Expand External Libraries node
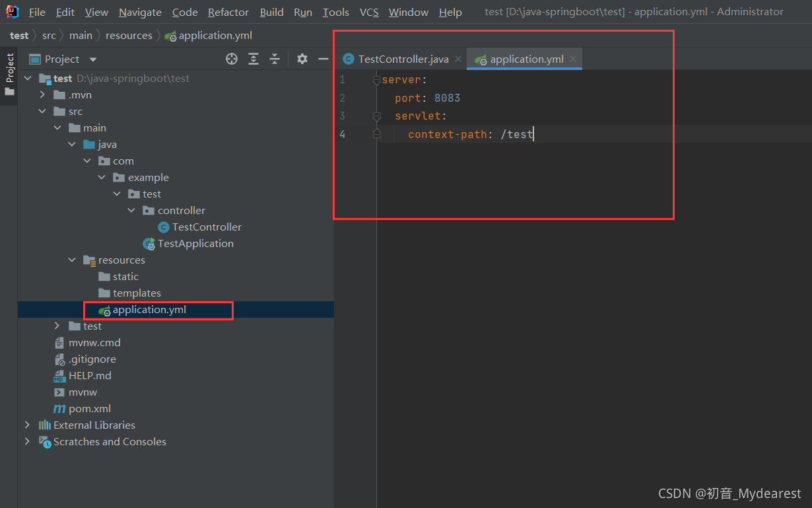 coord(27,425)
